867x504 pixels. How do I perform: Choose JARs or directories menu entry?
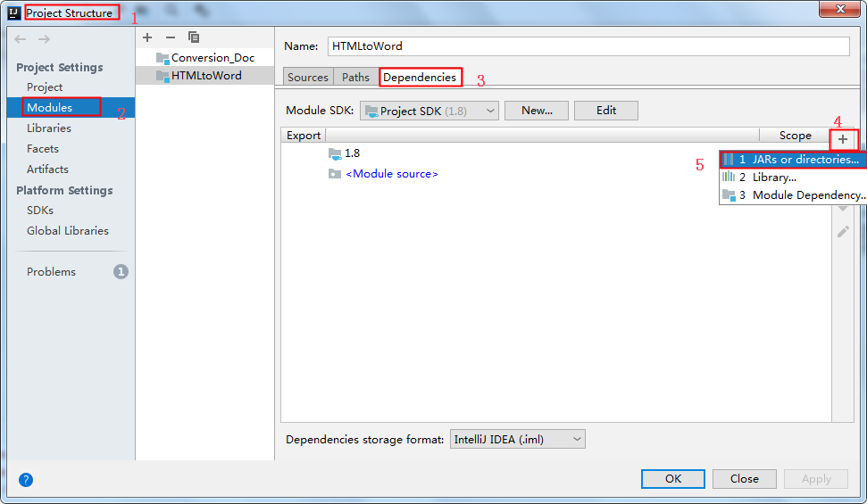(793, 159)
